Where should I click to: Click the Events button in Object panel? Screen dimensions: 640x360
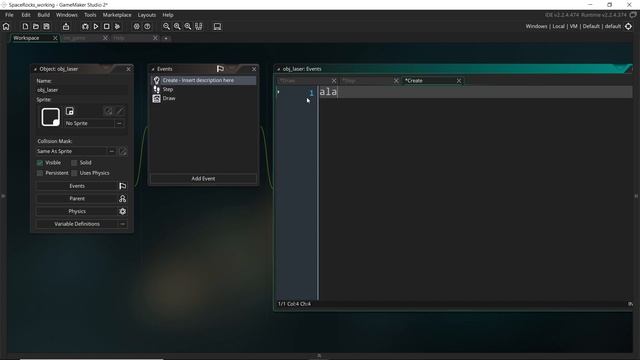[x=77, y=186]
